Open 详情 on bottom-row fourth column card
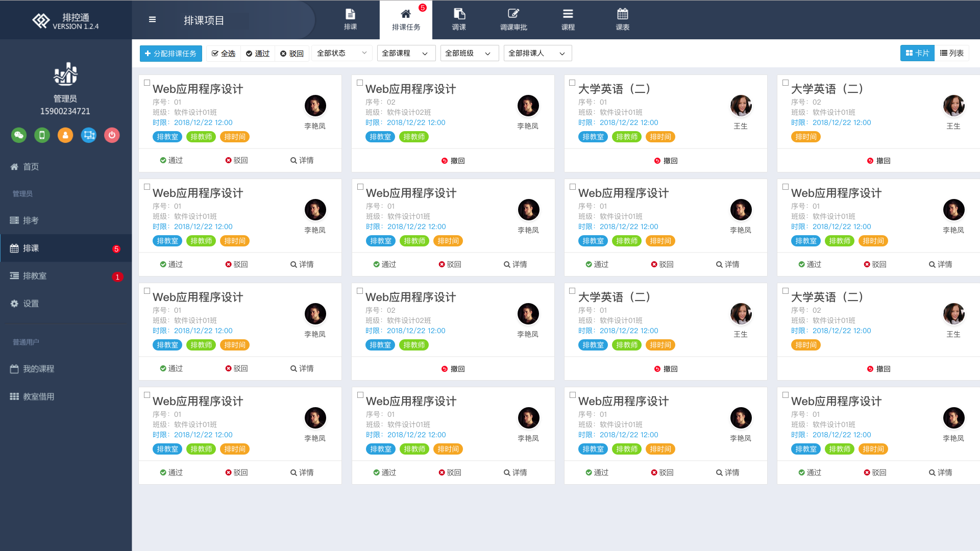 (941, 472)
